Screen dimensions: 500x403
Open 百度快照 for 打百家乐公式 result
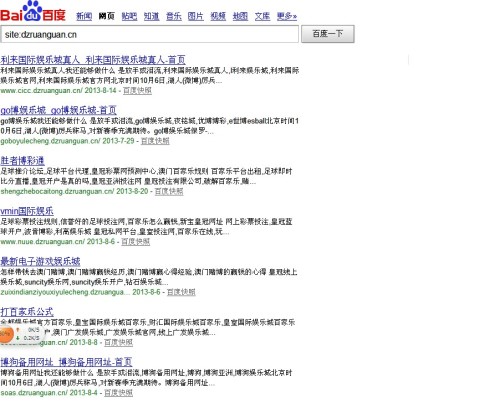[118, 342]
